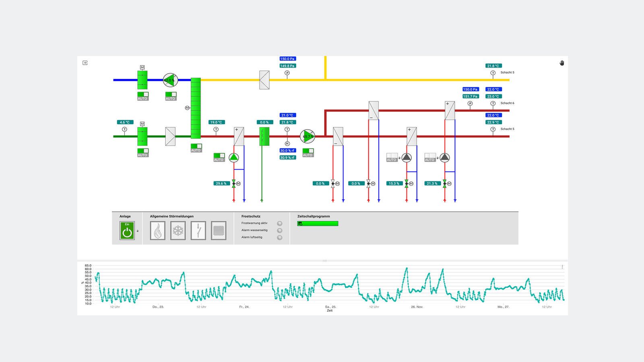Toggle AUTO switch under the heat recovery unit
The width and height of the screenshot is (644, 362).
tap(196, 147)
